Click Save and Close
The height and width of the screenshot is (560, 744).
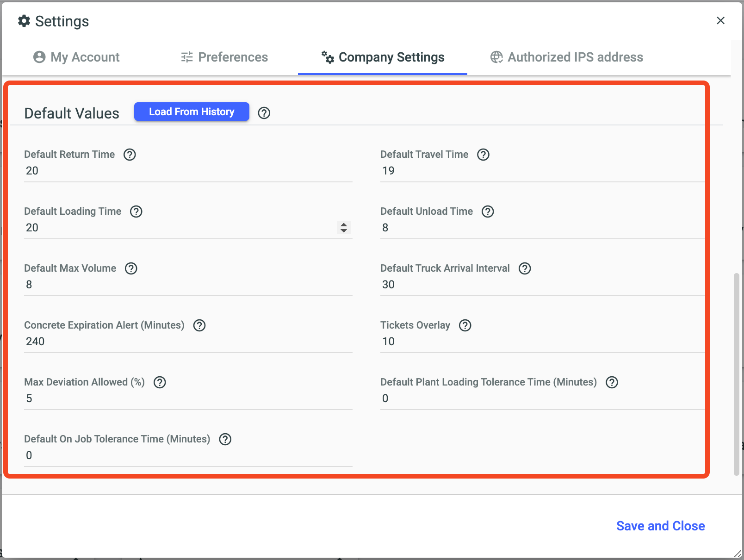(660, 526)
